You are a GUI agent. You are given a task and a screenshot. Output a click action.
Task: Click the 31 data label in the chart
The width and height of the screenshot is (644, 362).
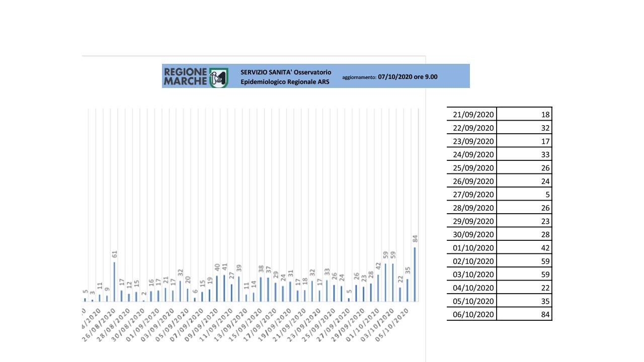[290, 274]
